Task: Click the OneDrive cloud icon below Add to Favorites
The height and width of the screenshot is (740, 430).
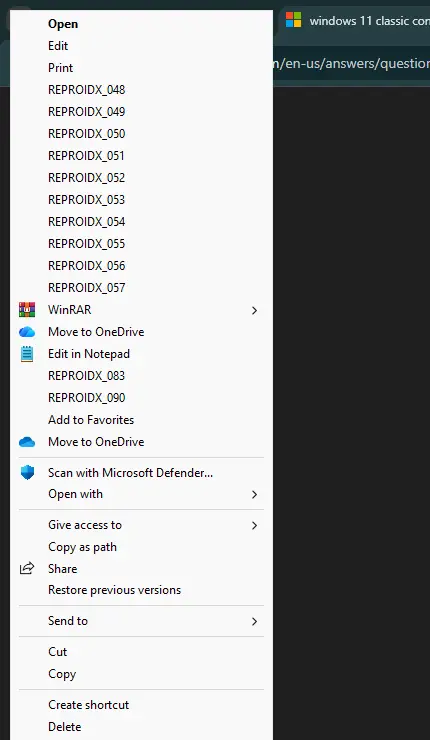Action: [27, 442]
